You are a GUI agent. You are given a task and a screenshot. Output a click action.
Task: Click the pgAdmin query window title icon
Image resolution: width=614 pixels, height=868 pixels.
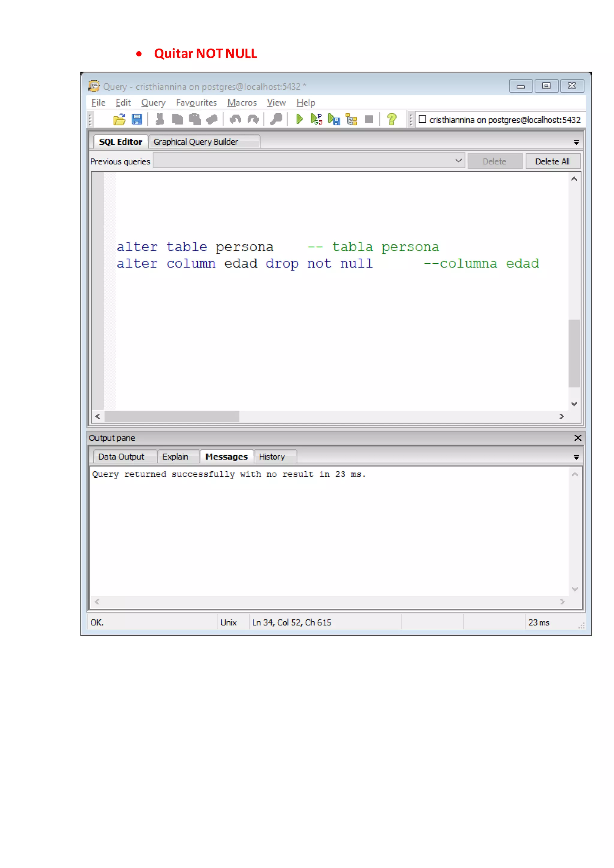94,86
